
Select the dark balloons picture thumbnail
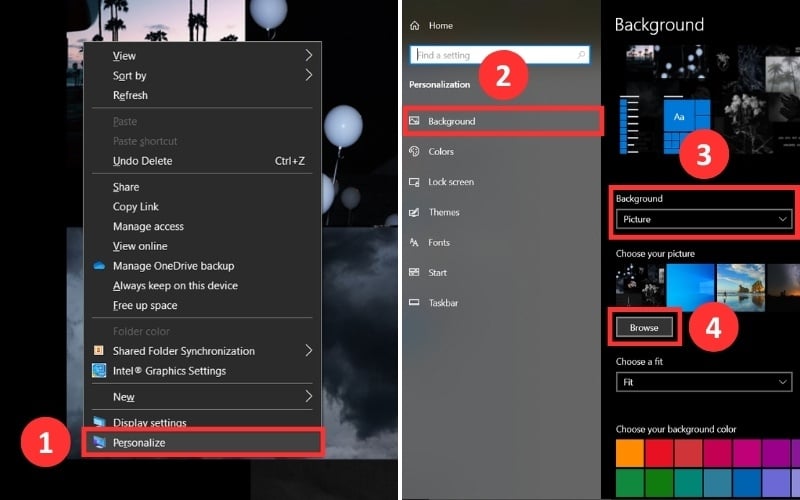pos(640,287)
